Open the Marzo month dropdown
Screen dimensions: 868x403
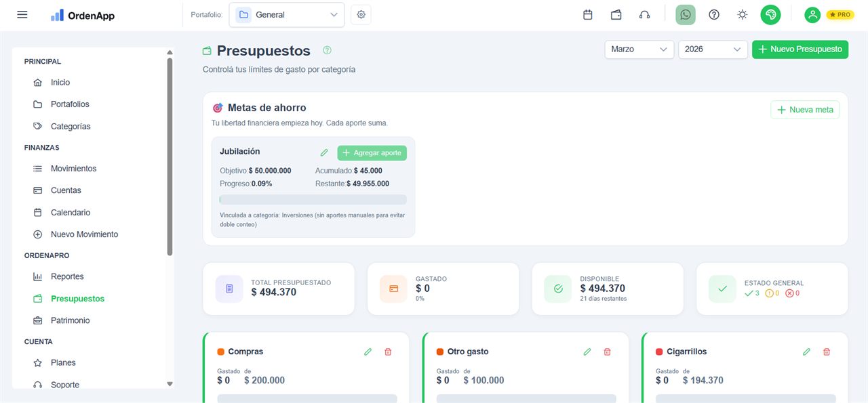point(638,49)
